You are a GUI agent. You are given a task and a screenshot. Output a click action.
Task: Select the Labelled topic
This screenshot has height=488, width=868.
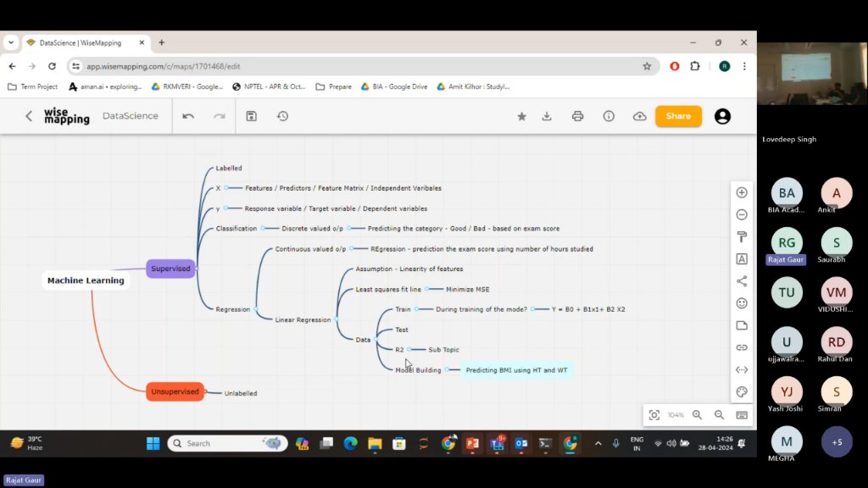point(229,169)
